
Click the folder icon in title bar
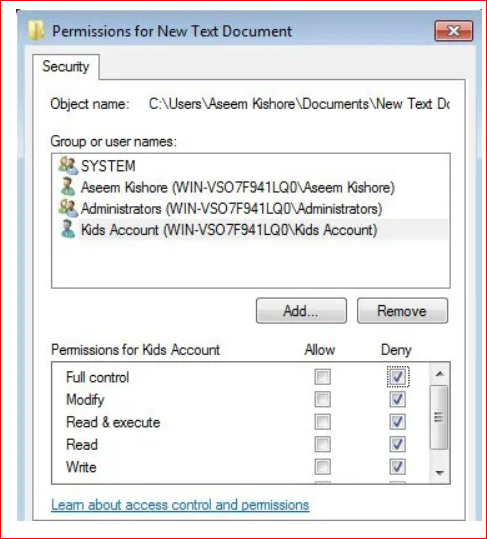[x=36, y=31]
